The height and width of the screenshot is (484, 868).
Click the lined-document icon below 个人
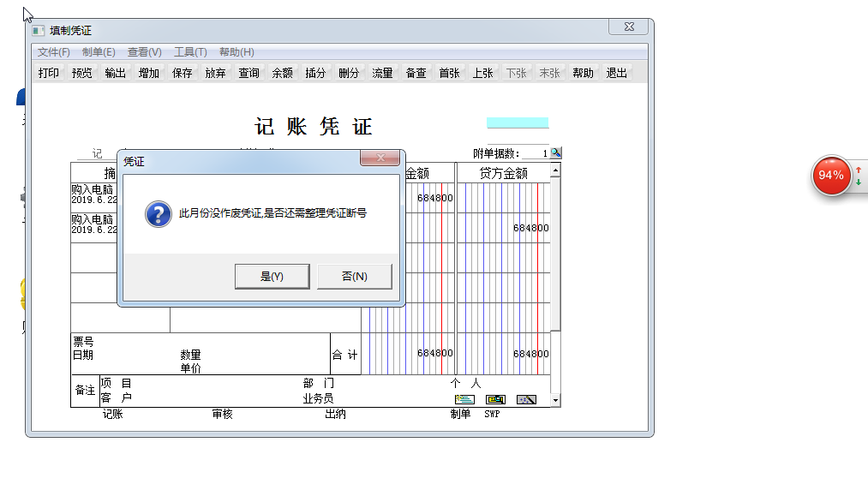(x=464, y=399)
